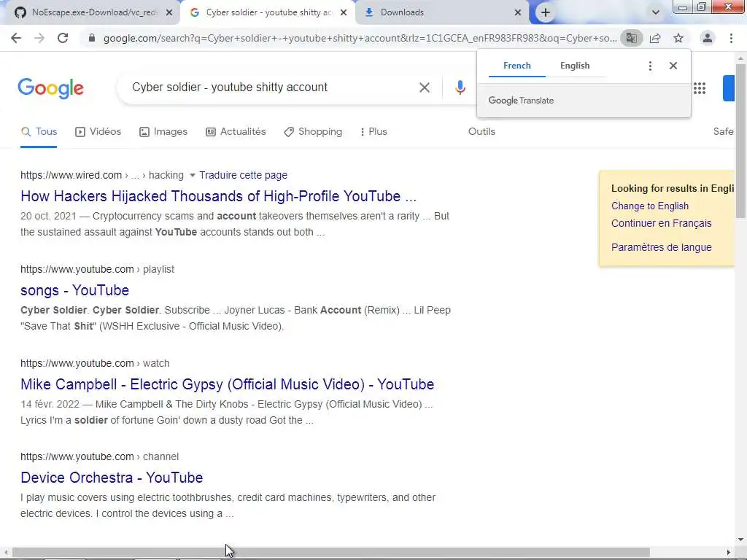
Task: Open a new tab with plus button
Action: point(546,12)
